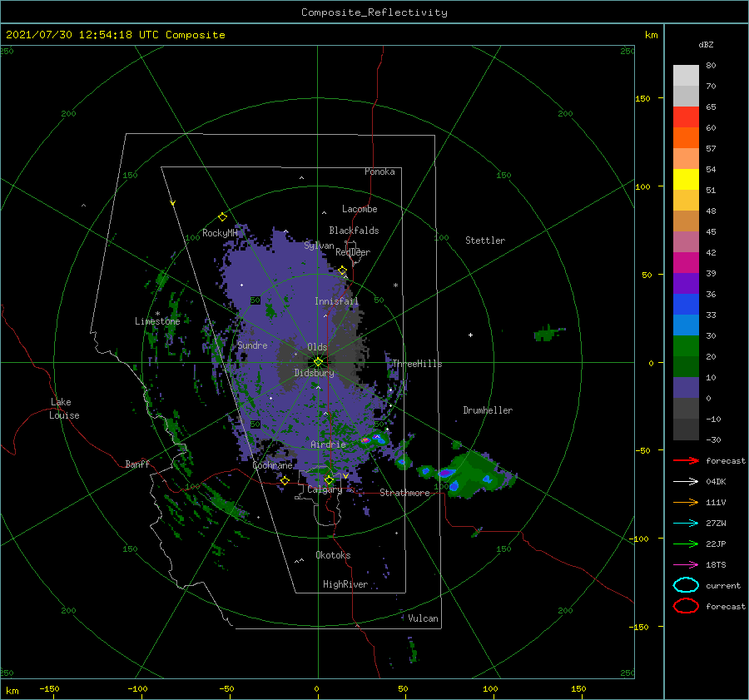Click the slate-purple 10 dBZ swatch
Image resolution: width=749 pixels, height=700 pixels.
686,387
